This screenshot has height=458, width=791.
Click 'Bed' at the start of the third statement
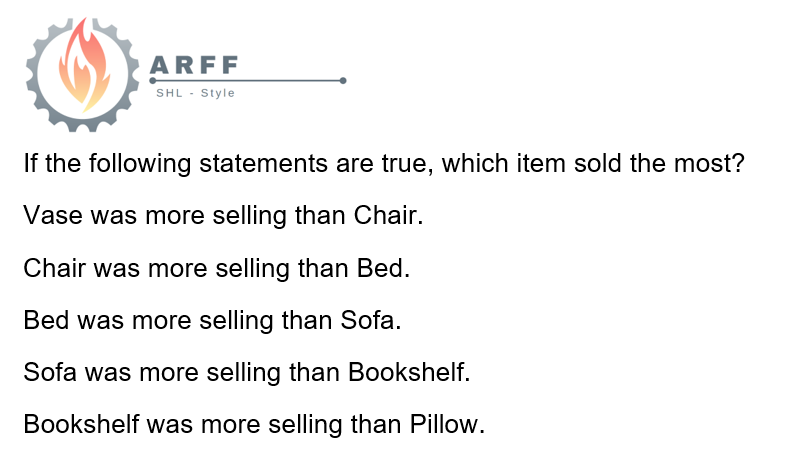point(46,320)
